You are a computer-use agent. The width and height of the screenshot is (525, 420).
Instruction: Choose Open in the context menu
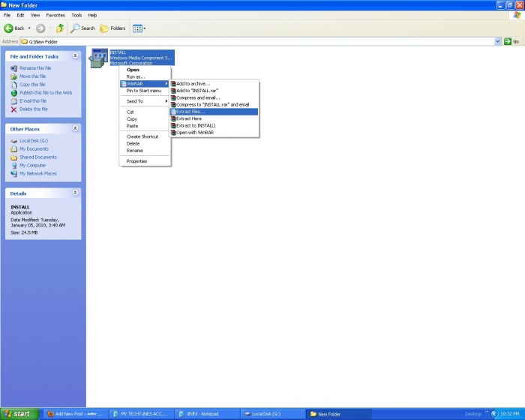click(x=145, y=70)
